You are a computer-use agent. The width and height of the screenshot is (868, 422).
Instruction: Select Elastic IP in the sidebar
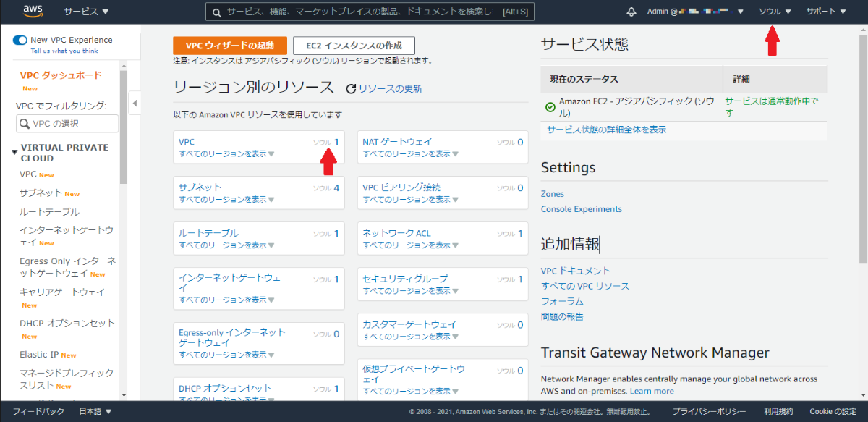(39, 355)
